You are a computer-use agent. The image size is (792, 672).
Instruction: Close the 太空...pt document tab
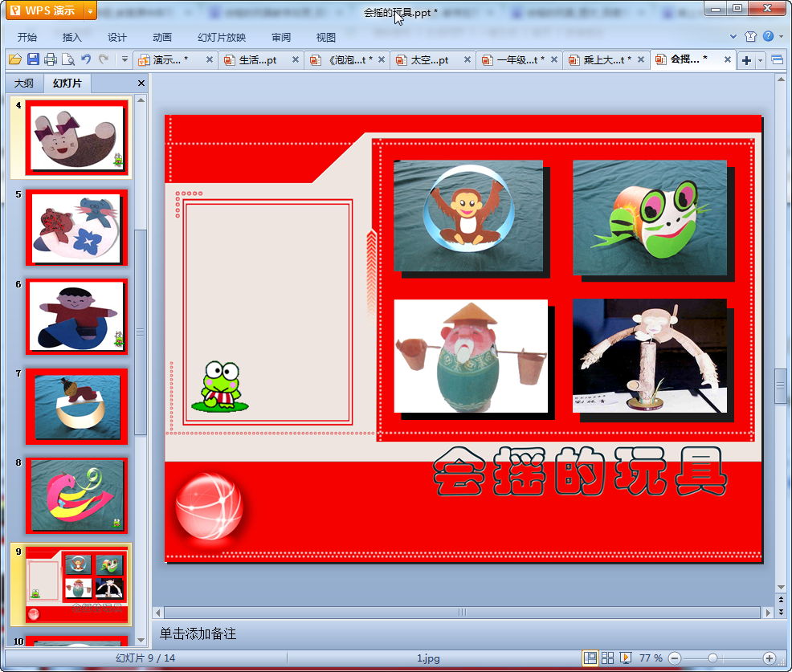coord(467,59)
